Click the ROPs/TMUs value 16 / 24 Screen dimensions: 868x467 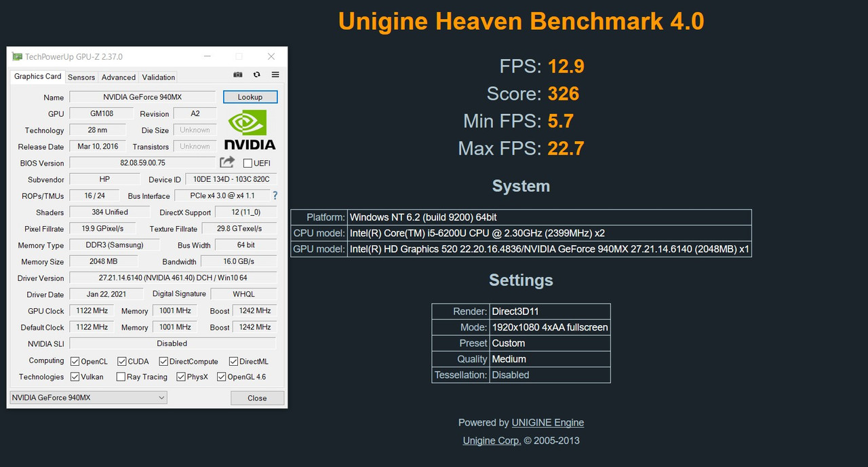pyautogui.click(x=94, y=195)
